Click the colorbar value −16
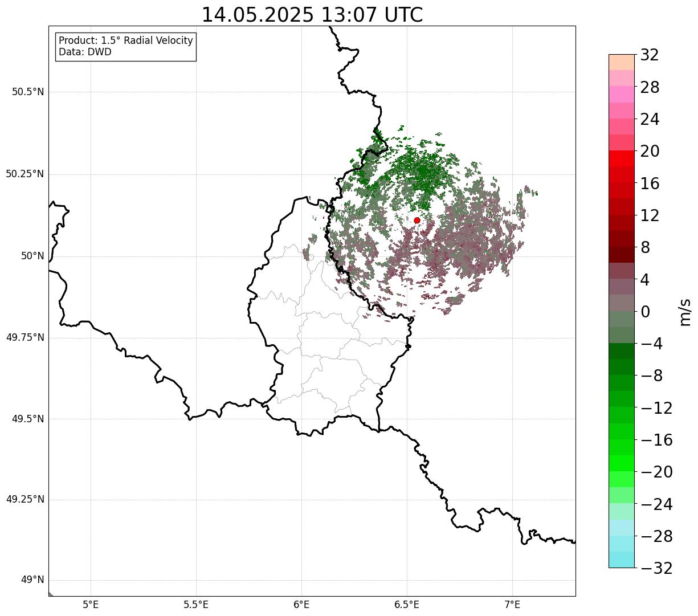 656,440
